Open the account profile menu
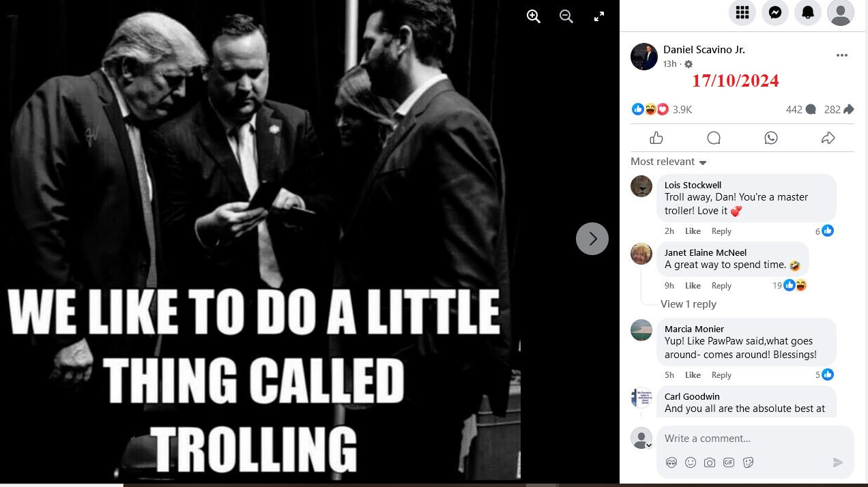 click(841, 12)
